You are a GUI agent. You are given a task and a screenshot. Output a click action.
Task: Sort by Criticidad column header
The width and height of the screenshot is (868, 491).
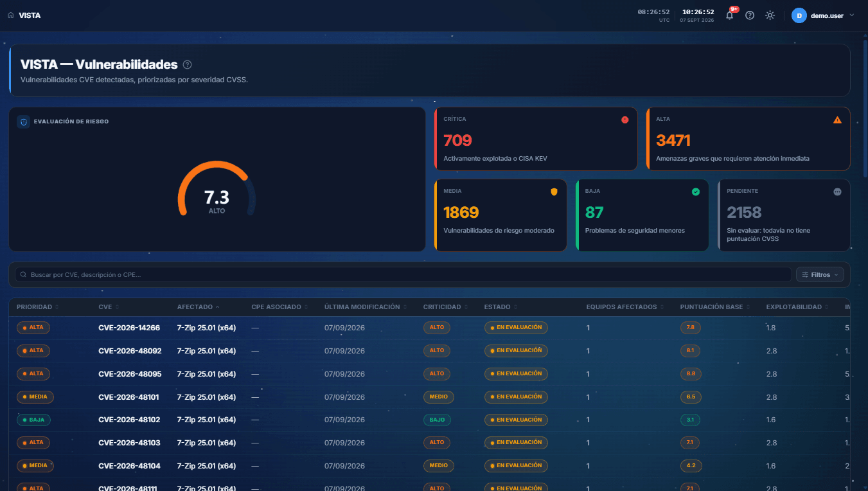coord(445,307)
